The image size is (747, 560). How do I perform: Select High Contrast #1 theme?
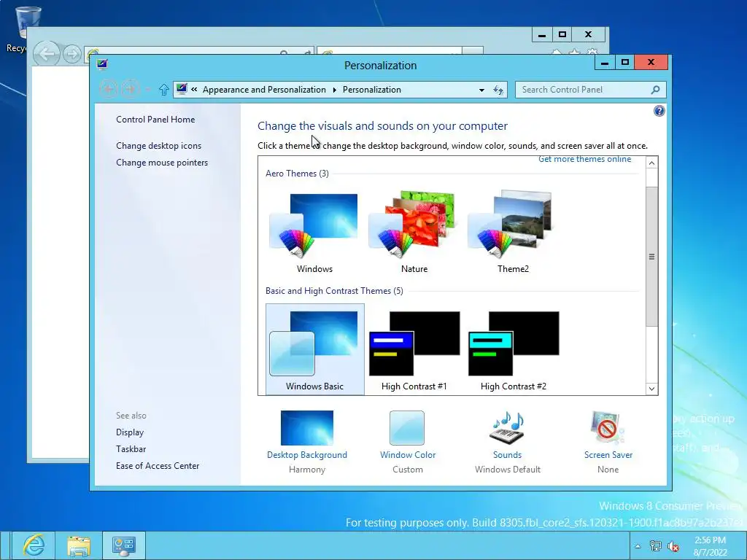414,349
